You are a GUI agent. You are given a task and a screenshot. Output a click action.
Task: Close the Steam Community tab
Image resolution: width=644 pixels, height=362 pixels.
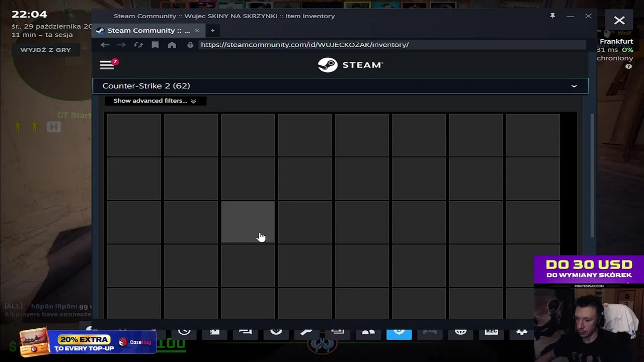197,31
